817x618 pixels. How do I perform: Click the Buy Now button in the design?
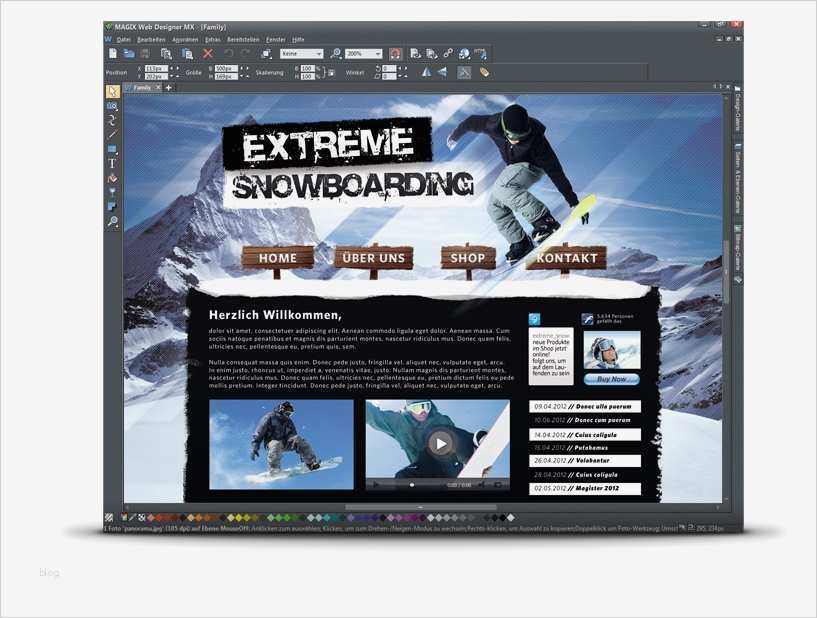[611, 379]
